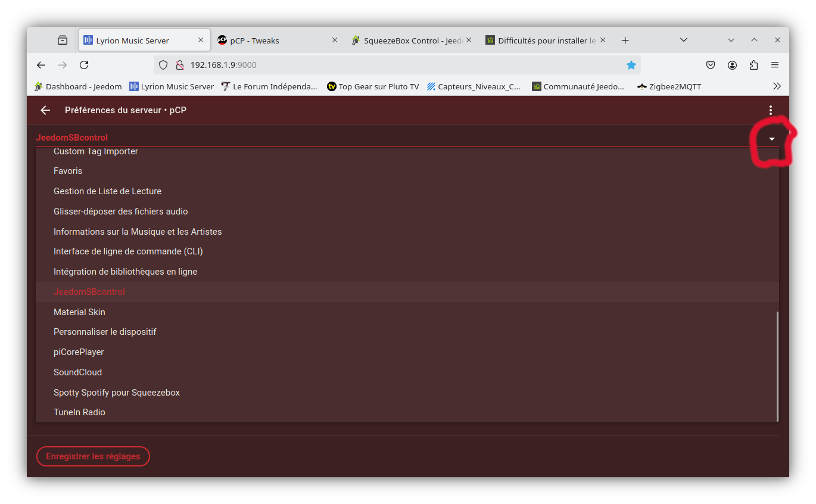The height and width of the screenshot is (504, 816).
Task: Open the Communauté Jeedo... bookmark
Action: click(x=578, y=86)
